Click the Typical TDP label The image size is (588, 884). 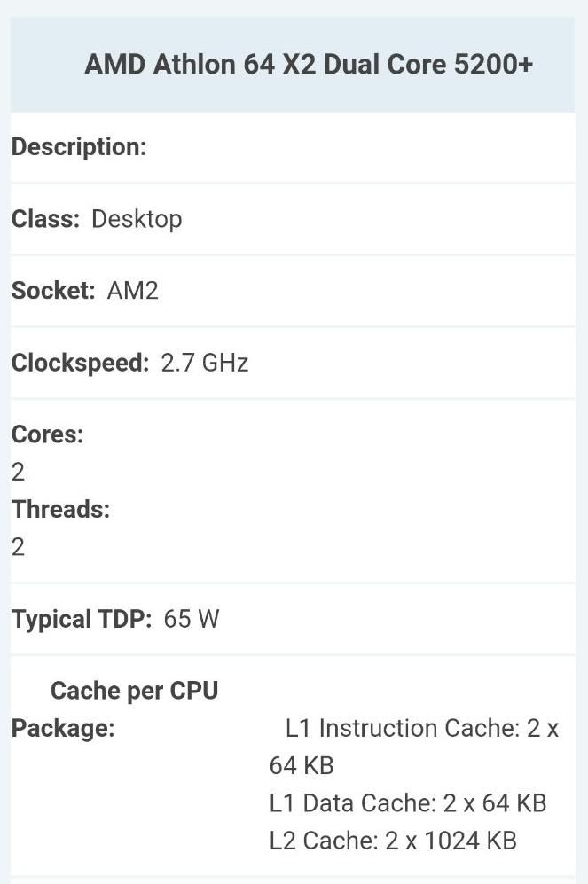click(x=82, y=619)
